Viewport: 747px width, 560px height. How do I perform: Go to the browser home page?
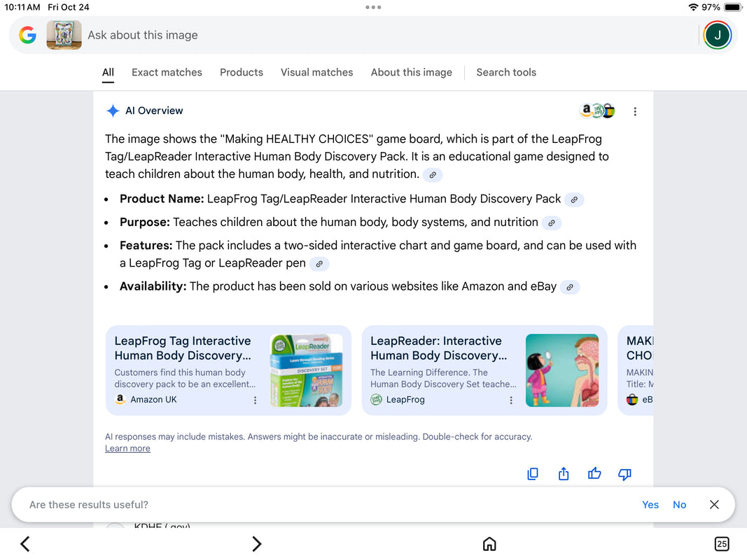point(489,544)
